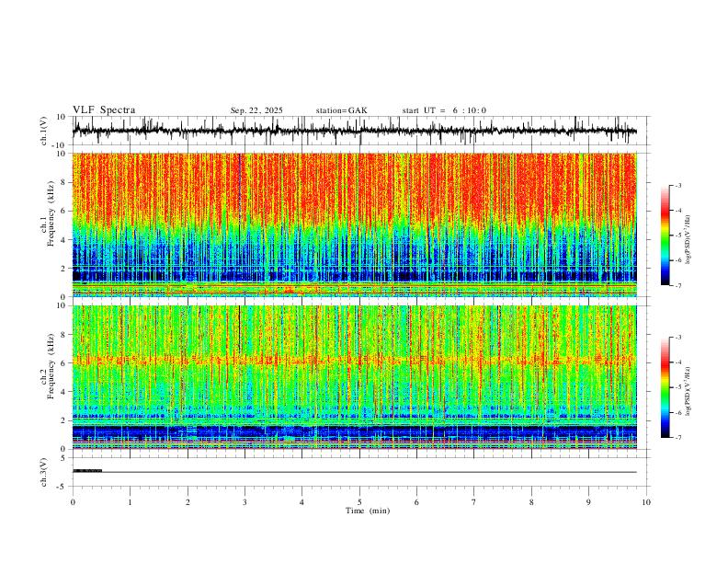Click the time axis tick label "1"

(x=130, y=502)
